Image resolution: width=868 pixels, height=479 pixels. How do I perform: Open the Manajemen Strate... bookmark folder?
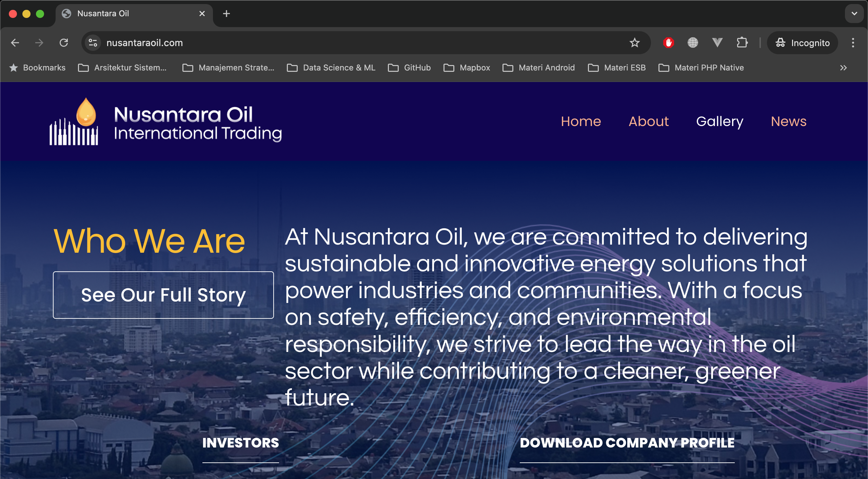coord(229,68)
